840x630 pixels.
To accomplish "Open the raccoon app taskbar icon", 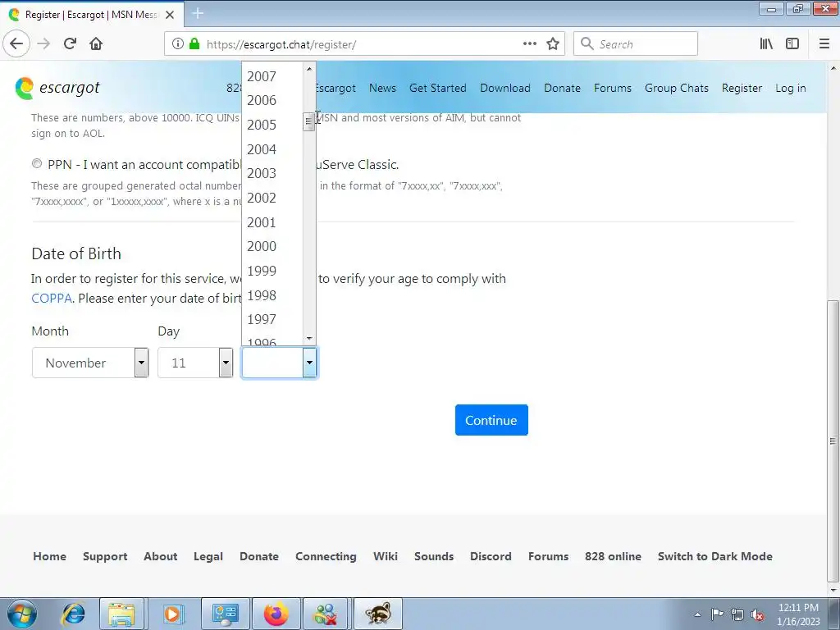I will 377,614.
